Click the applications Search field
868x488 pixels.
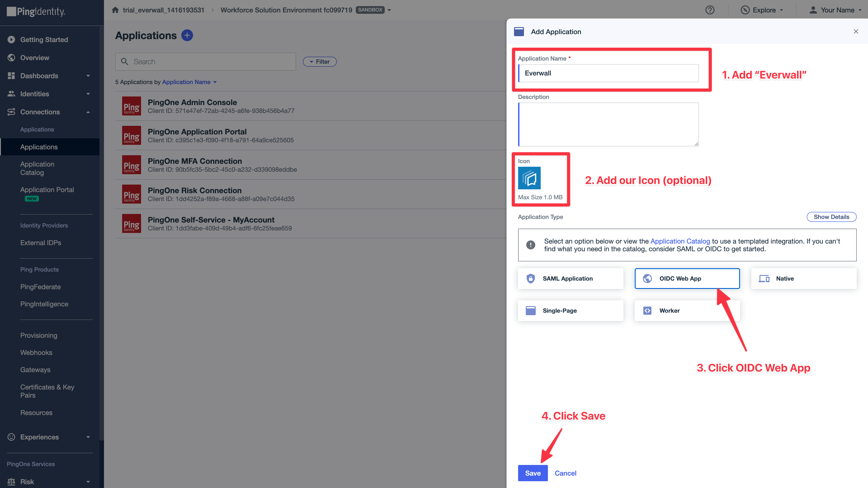pos(205,62)
